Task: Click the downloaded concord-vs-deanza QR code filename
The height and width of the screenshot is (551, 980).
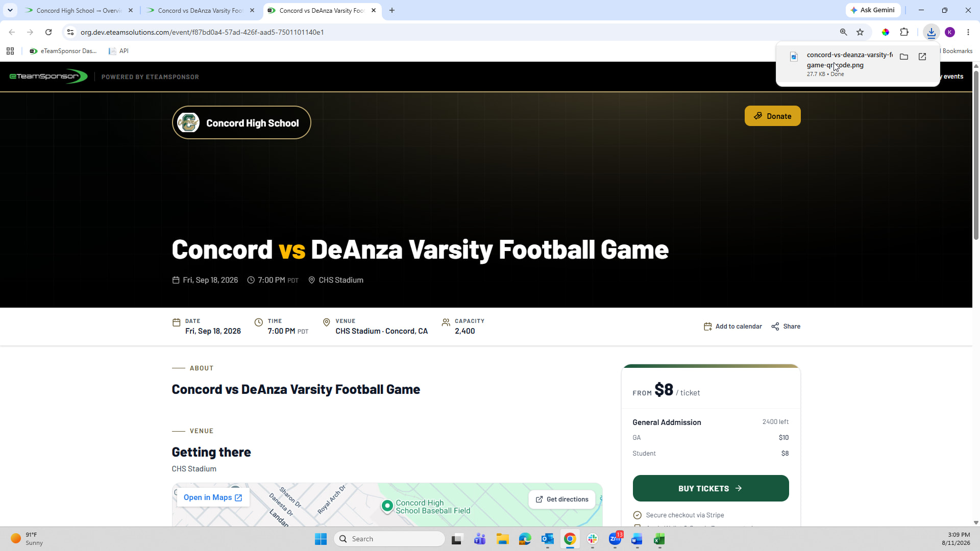Action: (x=849, y=60)
